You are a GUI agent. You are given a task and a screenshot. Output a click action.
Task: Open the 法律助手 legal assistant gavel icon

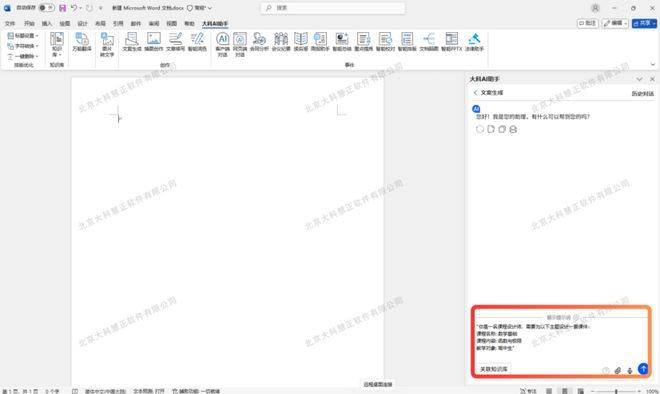[x=474, y=42]
